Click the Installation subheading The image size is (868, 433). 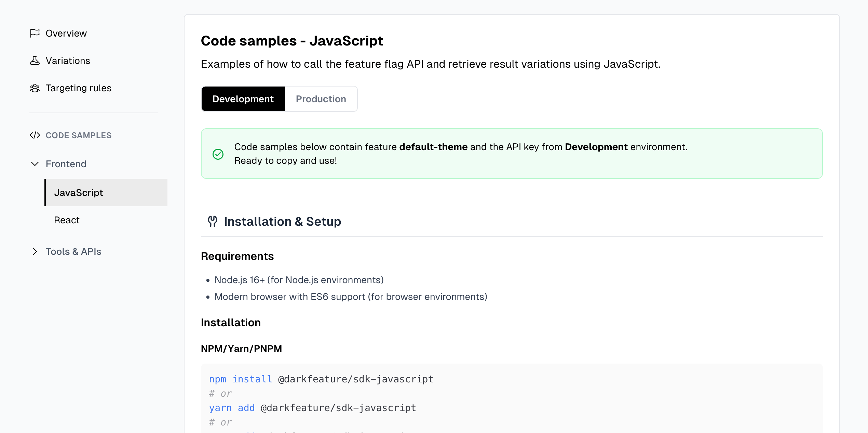pos(231,323)
